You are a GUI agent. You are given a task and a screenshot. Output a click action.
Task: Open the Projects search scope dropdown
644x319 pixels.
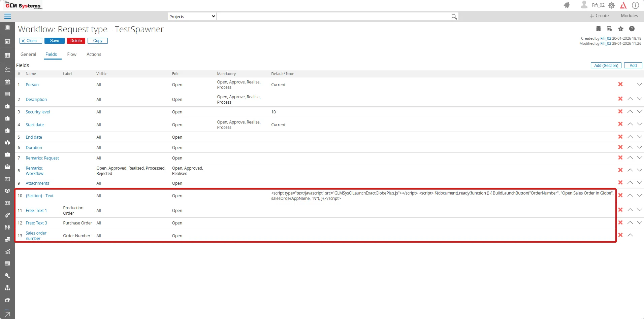point(192,16)
